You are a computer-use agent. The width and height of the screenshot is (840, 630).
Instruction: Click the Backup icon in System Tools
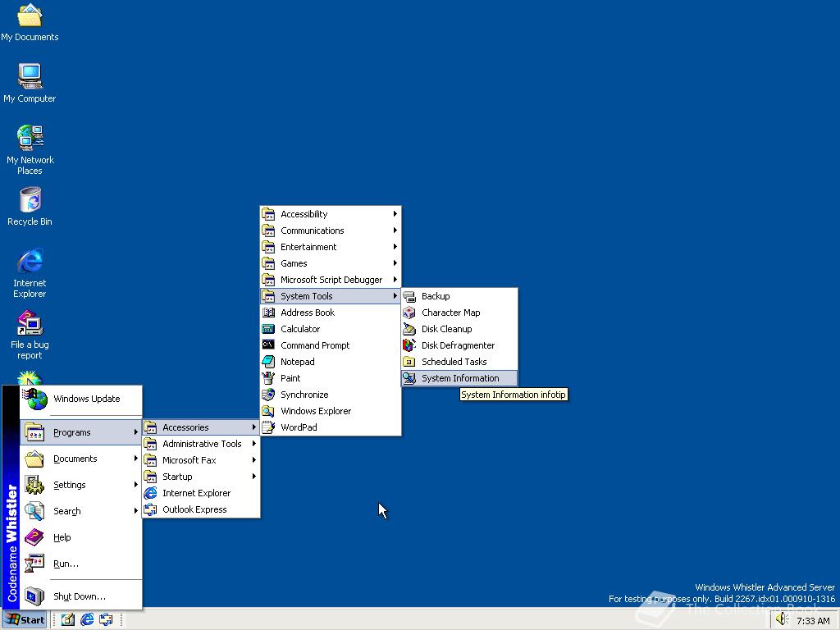click(409, 296)
